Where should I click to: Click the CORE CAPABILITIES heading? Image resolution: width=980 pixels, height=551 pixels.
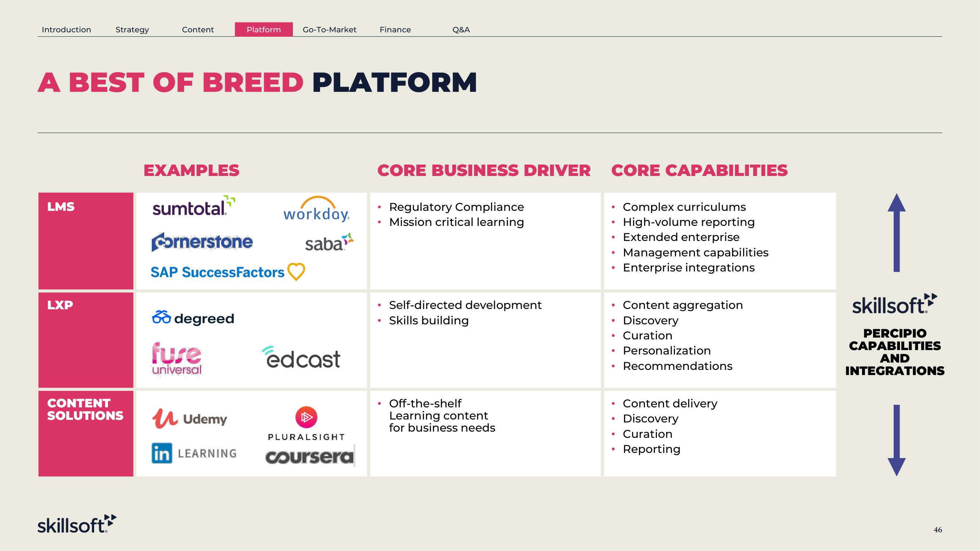click(x=699, y=170)
